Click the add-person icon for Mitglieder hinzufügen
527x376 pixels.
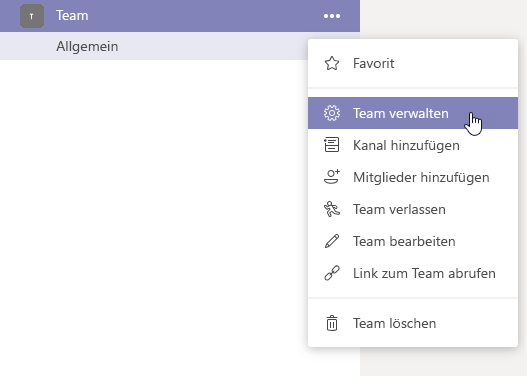pos(332,177)
